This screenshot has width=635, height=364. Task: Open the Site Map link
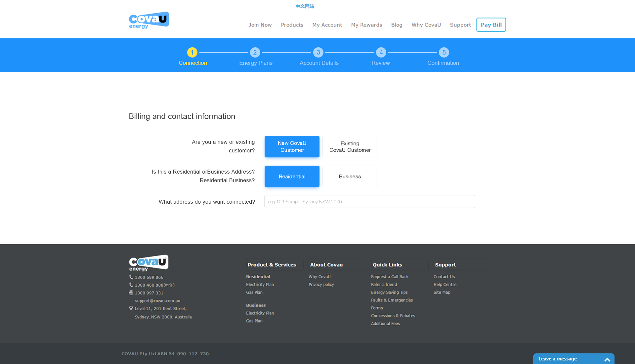[442, 292]
